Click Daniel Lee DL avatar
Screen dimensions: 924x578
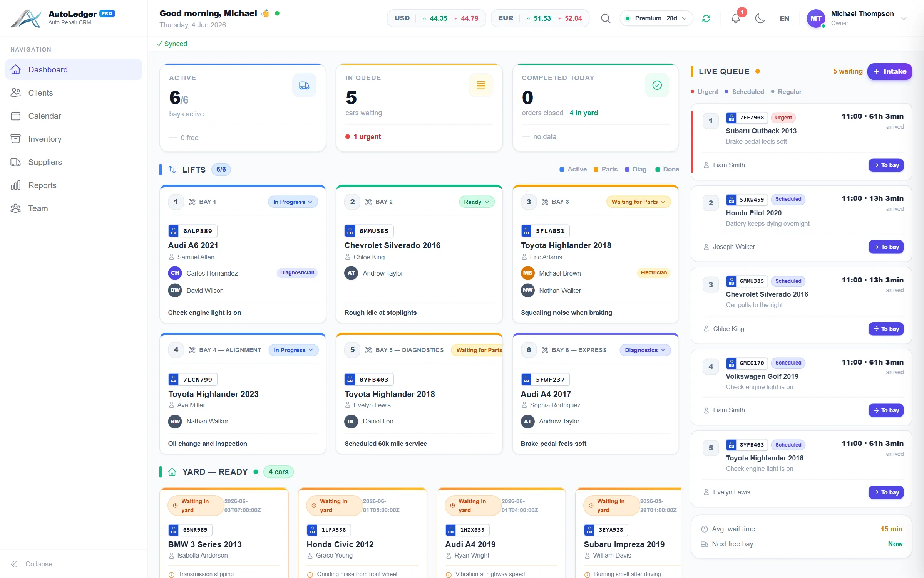coord(351,422)
